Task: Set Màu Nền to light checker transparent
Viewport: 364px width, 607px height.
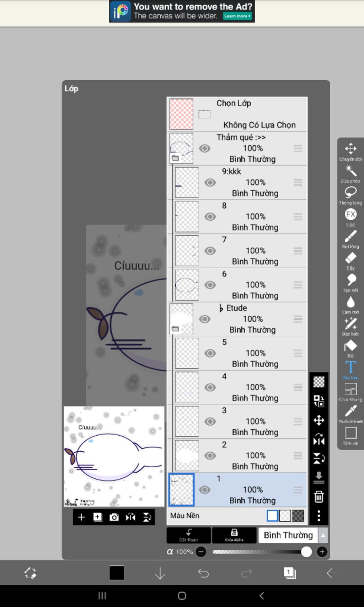Action: coord(285,515)
